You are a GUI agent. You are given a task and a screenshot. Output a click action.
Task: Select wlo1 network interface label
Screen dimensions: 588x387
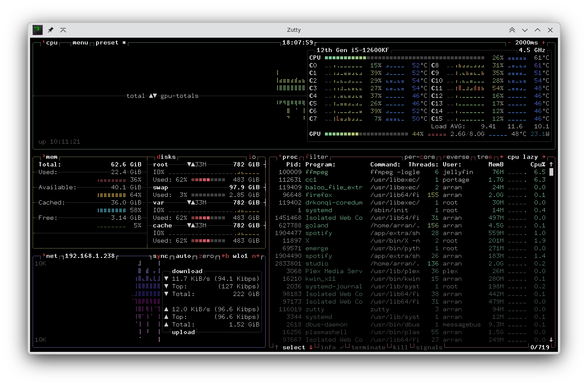[240, 256]
